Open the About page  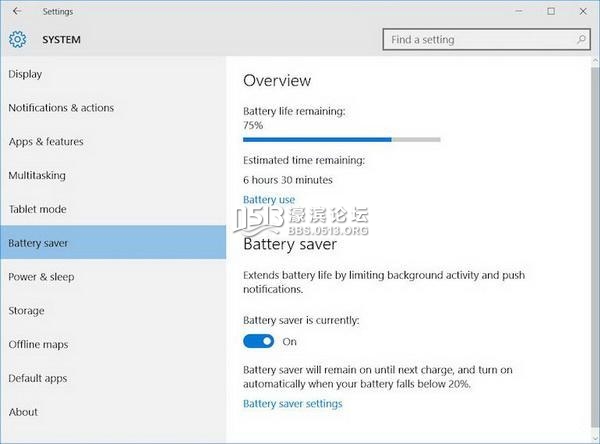click(23, 412)
